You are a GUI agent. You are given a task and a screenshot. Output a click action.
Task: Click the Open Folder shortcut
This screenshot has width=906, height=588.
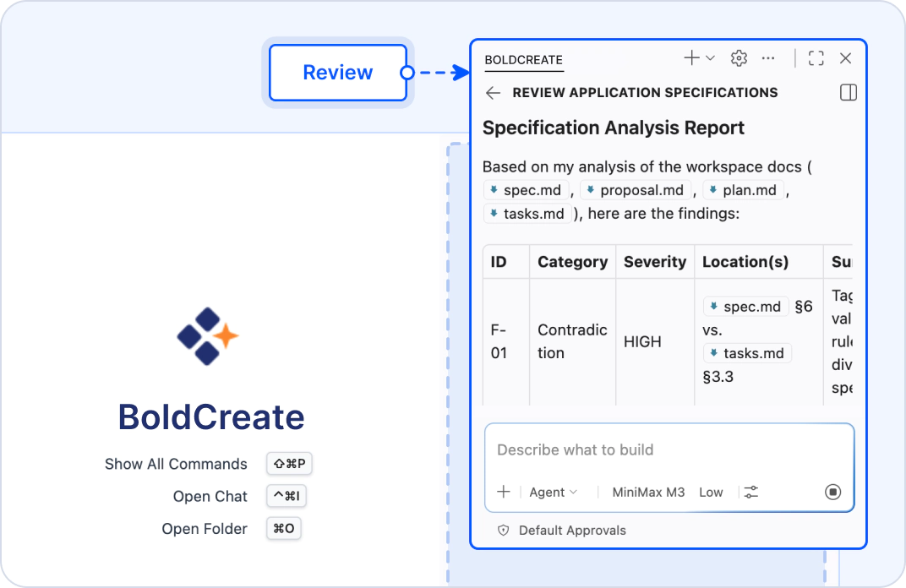205,529
